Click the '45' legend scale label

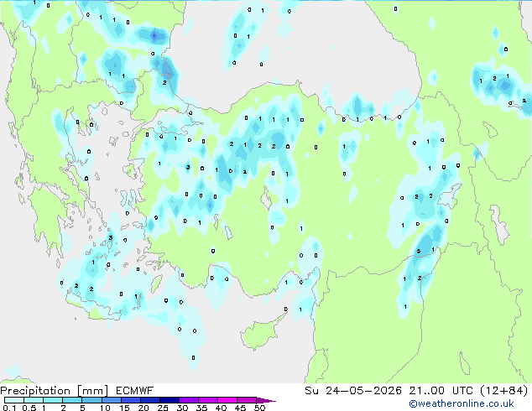240,408
